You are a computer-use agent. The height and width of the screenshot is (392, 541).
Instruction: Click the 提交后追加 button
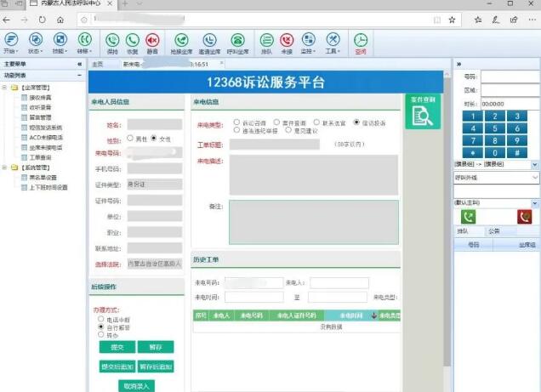pyautogui.click(x=117, y=366)
